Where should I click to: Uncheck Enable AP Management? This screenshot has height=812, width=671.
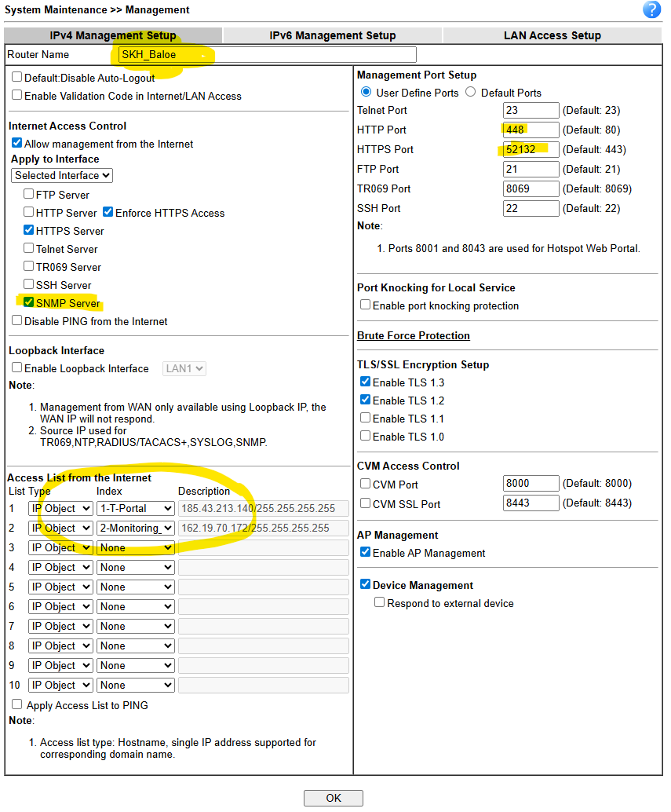365,552
